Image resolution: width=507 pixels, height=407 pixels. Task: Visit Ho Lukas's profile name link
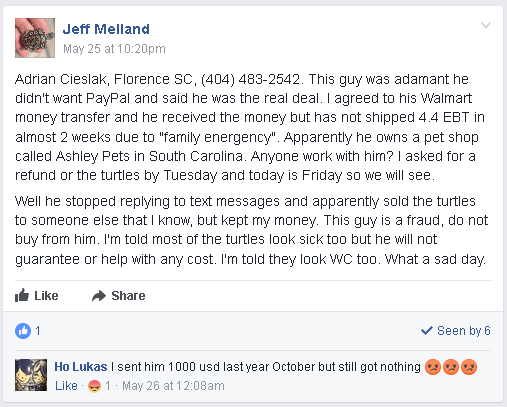pyautogui.click(x=81, y=367)
